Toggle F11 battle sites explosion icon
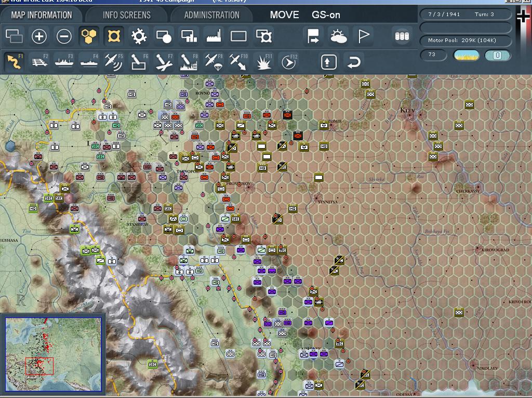 [x=263, y=62]
